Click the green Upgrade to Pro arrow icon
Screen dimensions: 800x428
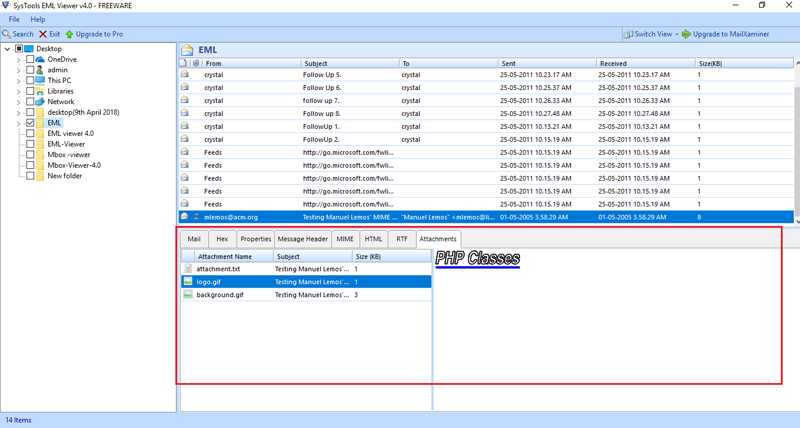(69, 34)
